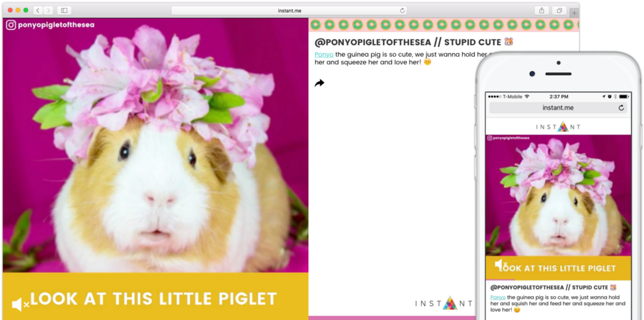644x320 pixels.
Task: Tap the ponyopigletofthesea handle on the phone video
Action: [x=511, y=138]
